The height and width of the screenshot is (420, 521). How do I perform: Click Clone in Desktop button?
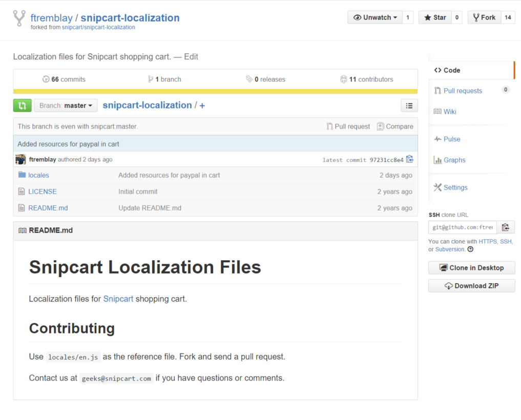(471, 268)
